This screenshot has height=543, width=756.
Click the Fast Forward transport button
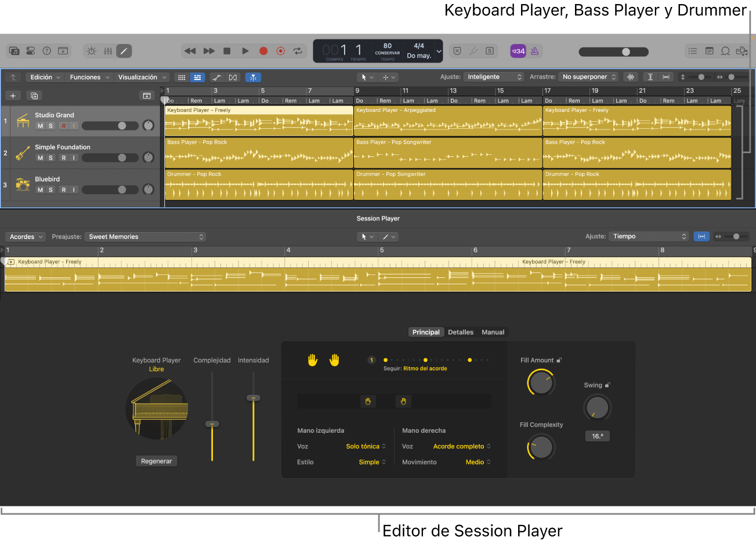click(x=209, y=51)
